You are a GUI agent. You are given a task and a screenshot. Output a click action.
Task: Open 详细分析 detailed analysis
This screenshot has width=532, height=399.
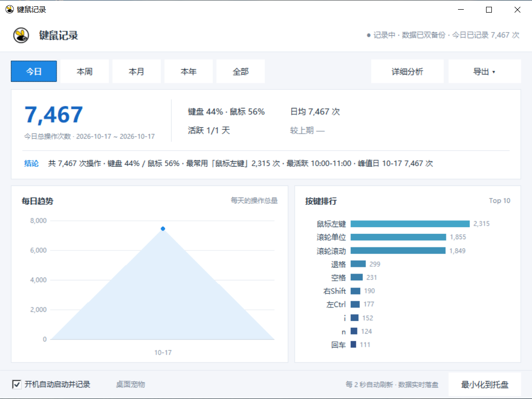407,71
